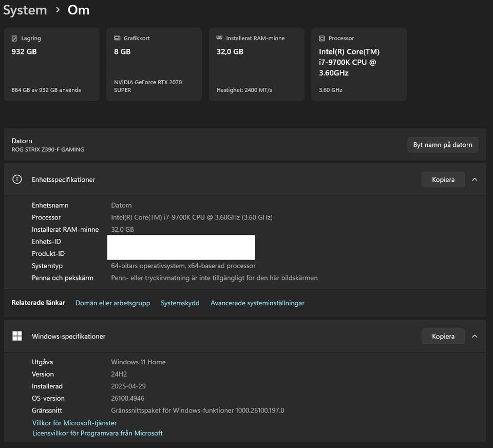
Task: Copy device specifications with Kopiera button
Action: 443,179
